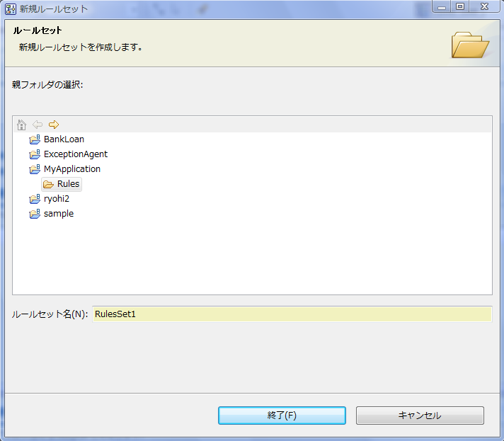Click the キャンセル button

[420, 416]
